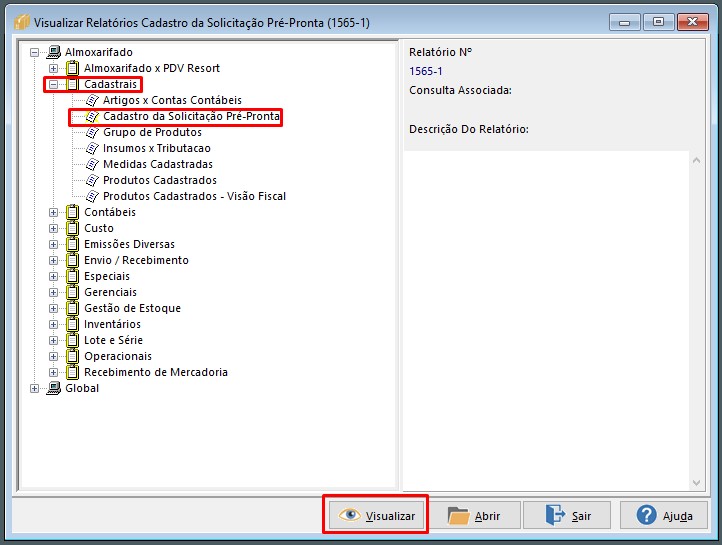722x545 pixels.
Task: Expand the Almoxarifado x PDV Resort folder
Action: point(53,69)
